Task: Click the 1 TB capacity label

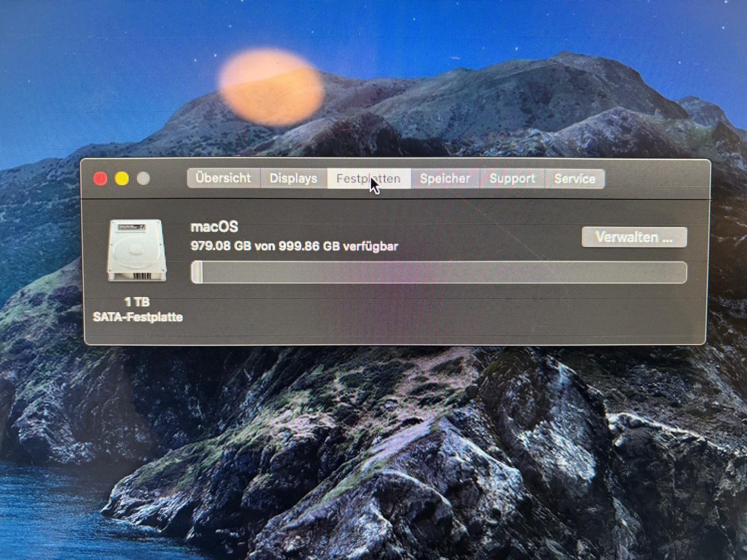Action: [x=137, y=302]
